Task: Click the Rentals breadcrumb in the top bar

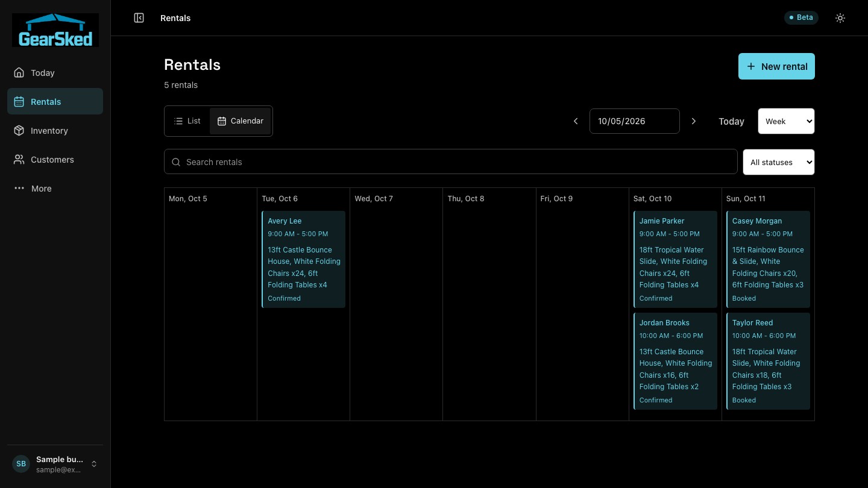Action: pos(175,18)
